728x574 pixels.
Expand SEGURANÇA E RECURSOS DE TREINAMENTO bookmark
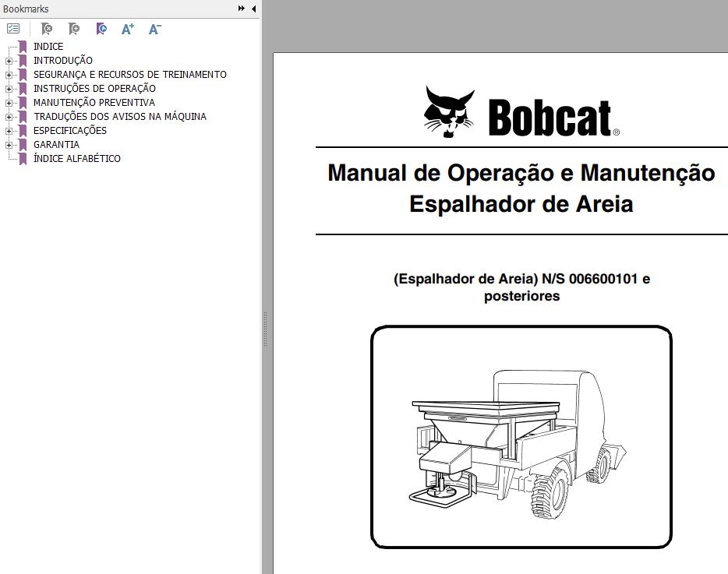(x=9, y=75)
